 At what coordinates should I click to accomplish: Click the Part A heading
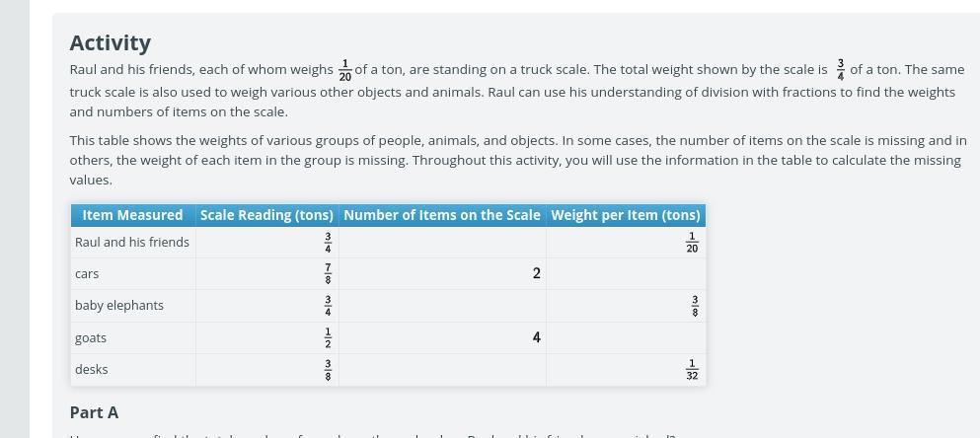[x=94, y=412]
